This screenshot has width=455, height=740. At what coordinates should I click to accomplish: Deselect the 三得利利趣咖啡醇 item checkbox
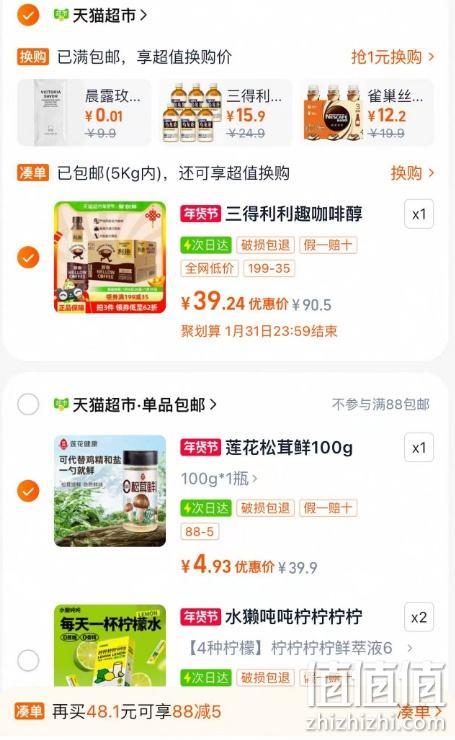[28, 257]
